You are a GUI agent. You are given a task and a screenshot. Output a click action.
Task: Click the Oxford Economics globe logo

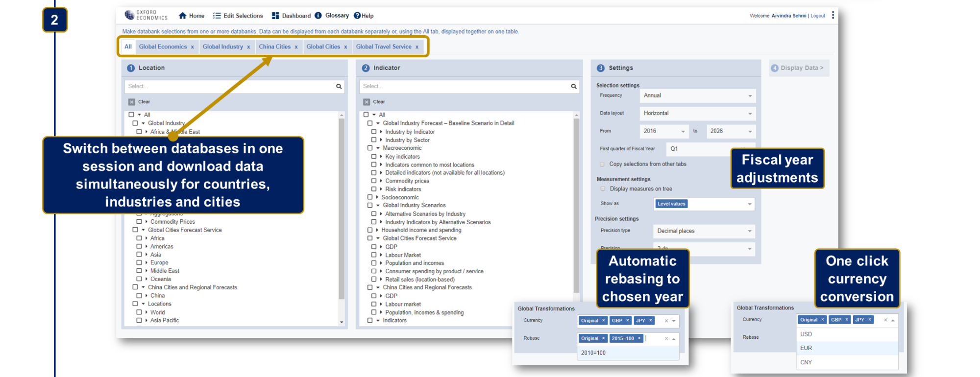pyautogui.click(x=129, y=15)
